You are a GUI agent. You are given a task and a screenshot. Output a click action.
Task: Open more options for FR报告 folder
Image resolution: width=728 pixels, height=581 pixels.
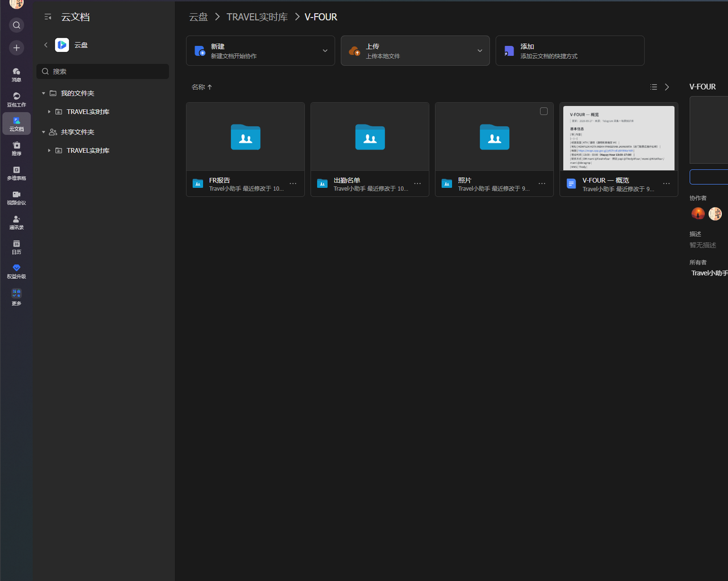(293, 184)
